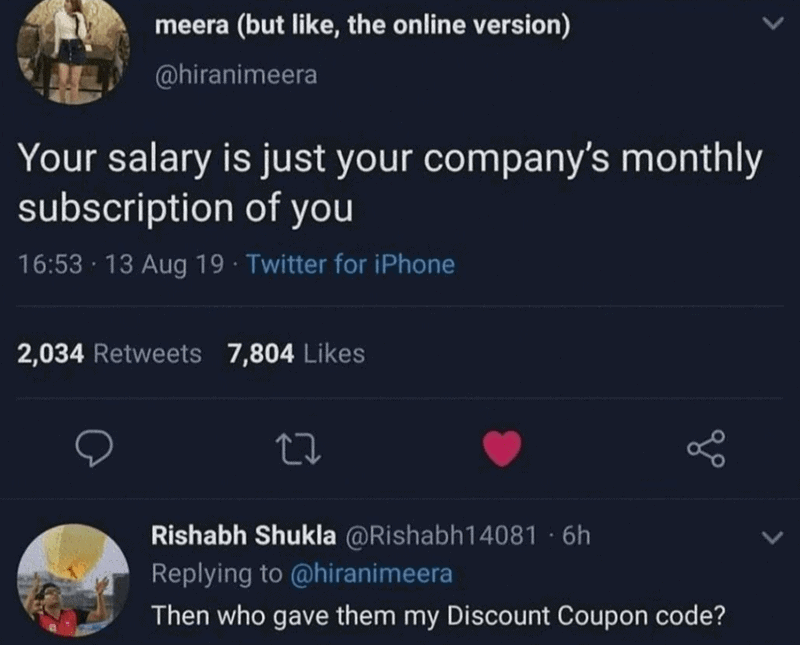The image size is (800, 645).
Task: Open the chevron menu on meera's tweet
Action: click(772, 23)
